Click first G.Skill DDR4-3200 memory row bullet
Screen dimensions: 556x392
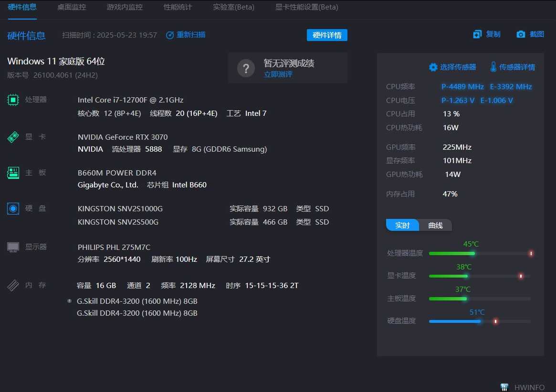tap(70, 301)
